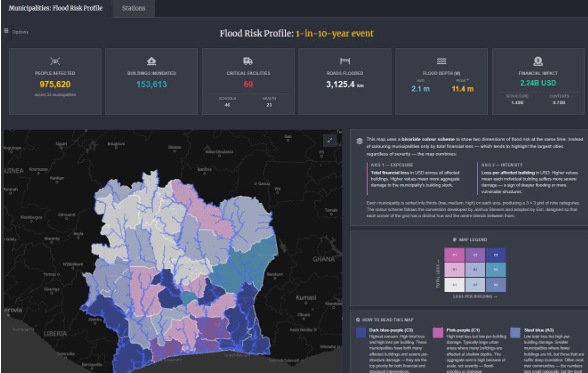This screenshot has width=588, height=373.
Task: Click the Dark blue-purple (C3) heading
Action: click(391, 330)
